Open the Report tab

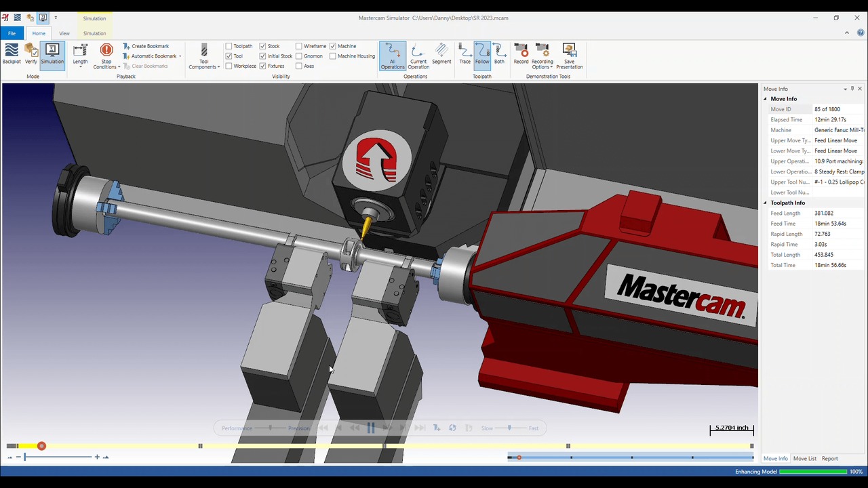830,459
